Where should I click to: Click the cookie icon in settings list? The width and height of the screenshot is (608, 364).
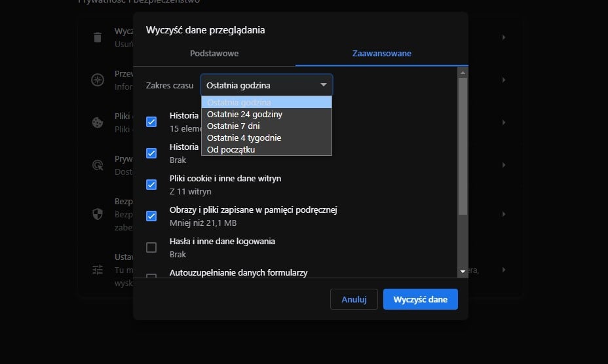pos(98,122)
